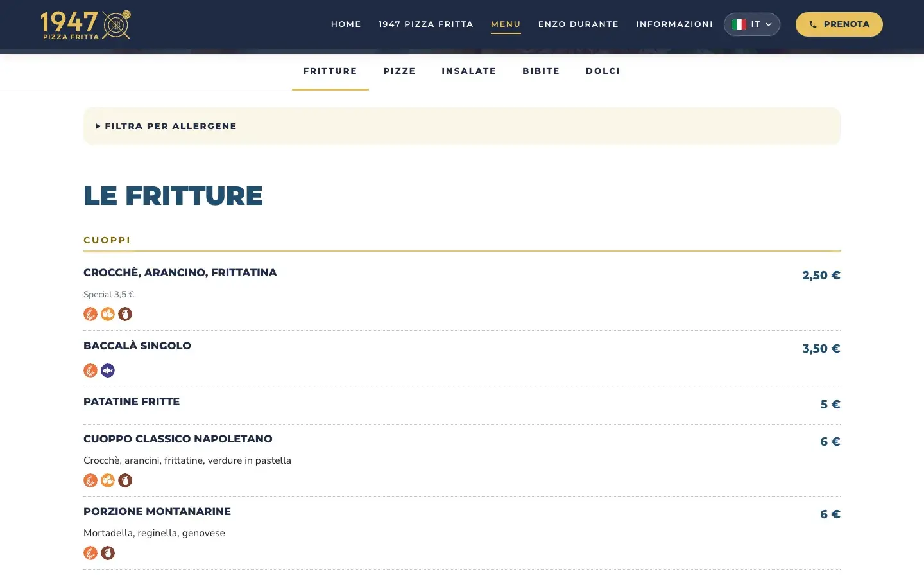Open the IT language dropdown
Image resolution: width=924 pixels, height=578 pixels.
[x=752, y=24]
